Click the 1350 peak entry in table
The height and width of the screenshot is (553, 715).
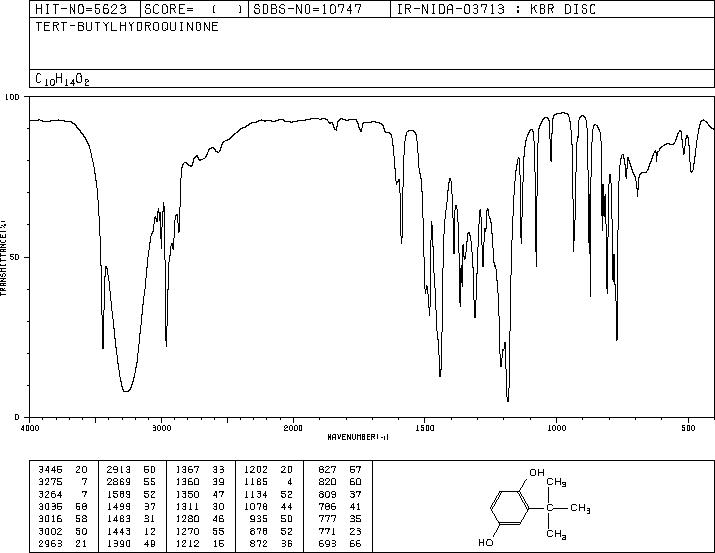200,494
